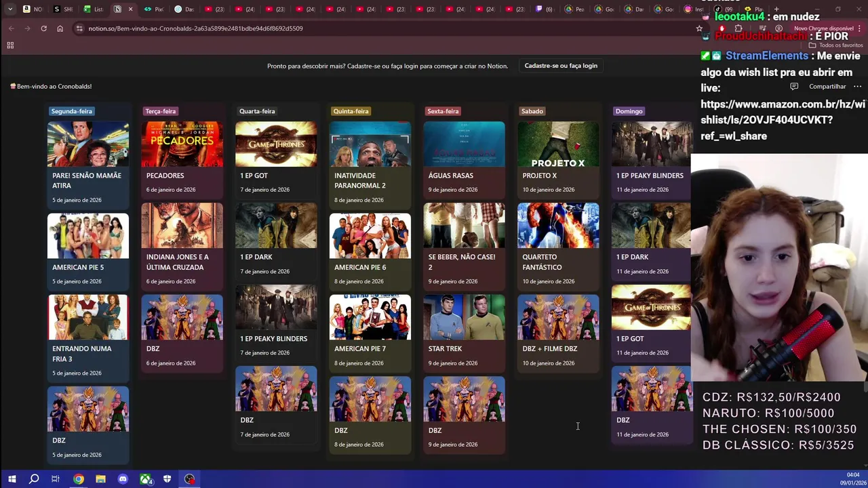The width and height of the screenshot is (868, 488).
Task: Open the STAR TREK card
Action: click(464, 333)
